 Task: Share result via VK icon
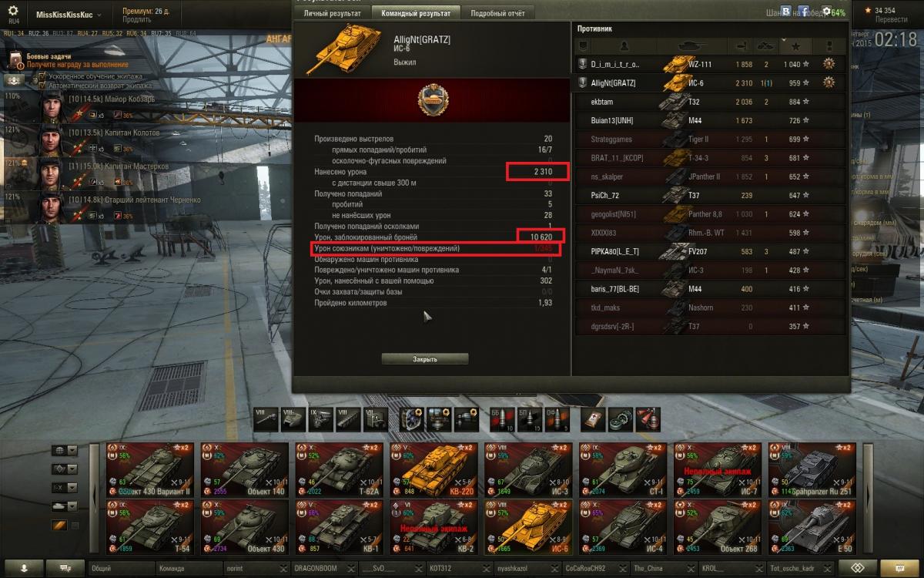(785, 12)
